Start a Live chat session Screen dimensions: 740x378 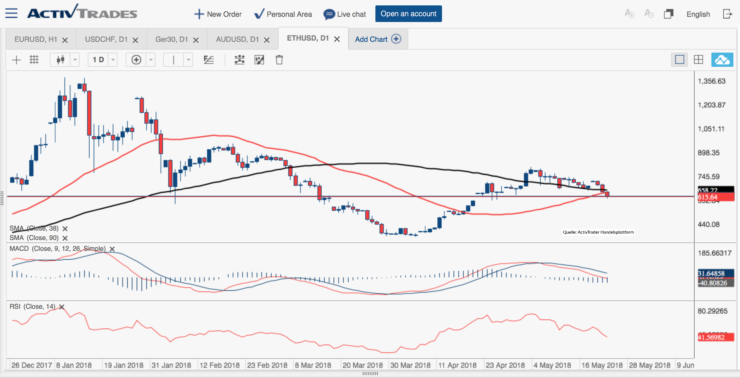click(345, 14)
